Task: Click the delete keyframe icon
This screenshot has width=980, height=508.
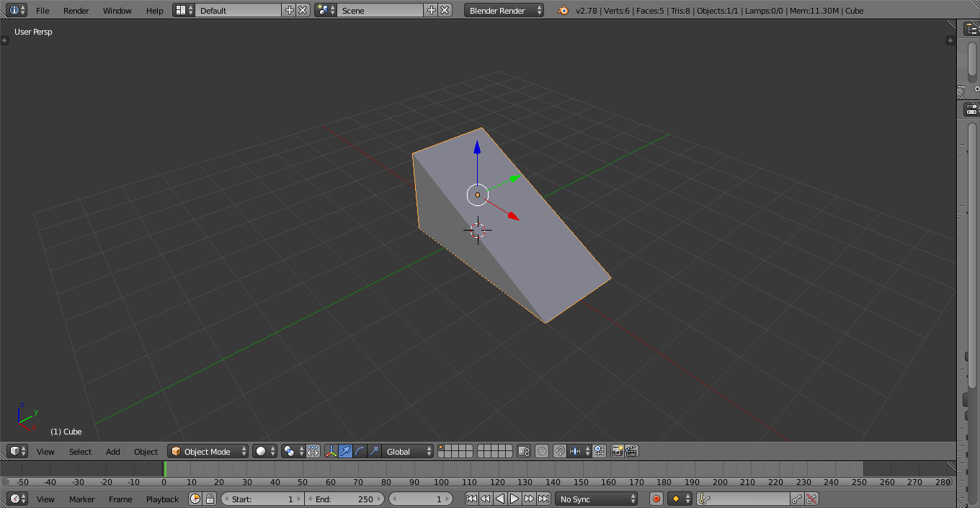Action: [x=811, y=499]
